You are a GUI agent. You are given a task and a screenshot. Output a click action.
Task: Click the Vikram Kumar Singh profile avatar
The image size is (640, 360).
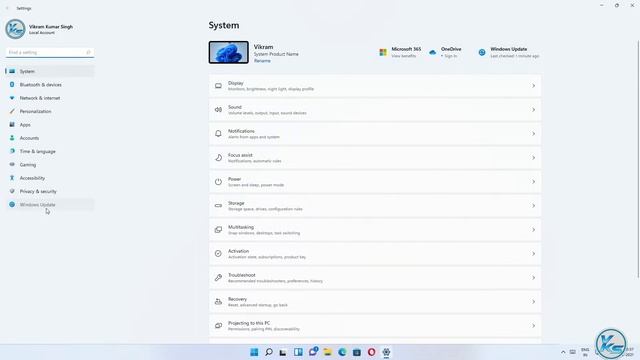15,29
